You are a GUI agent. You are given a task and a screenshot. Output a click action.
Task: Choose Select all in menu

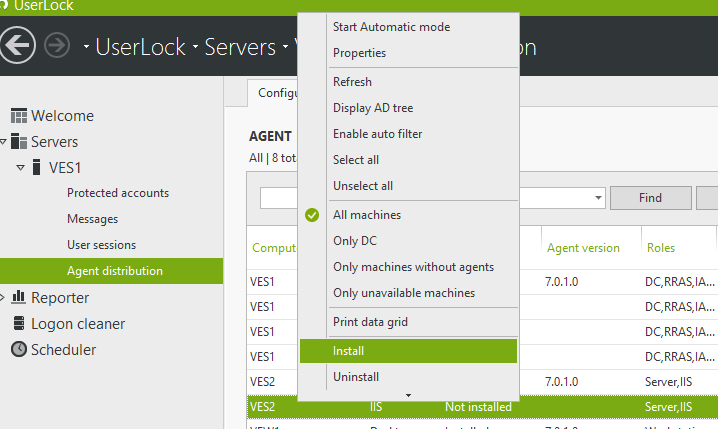(356, 160)
